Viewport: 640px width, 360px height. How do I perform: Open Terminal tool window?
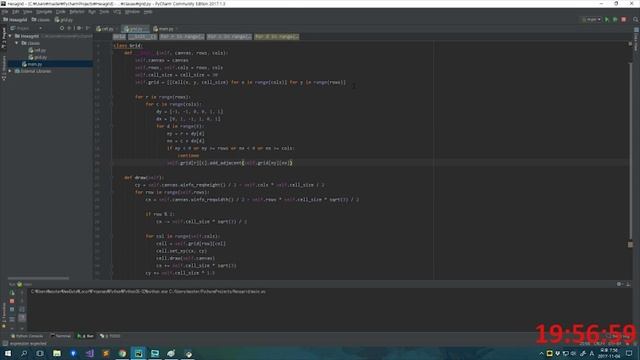click(60, 336)
